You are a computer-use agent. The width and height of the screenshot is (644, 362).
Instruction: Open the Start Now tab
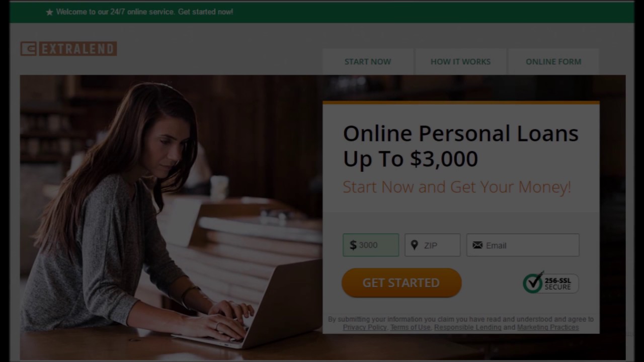[x=368, y=61]
